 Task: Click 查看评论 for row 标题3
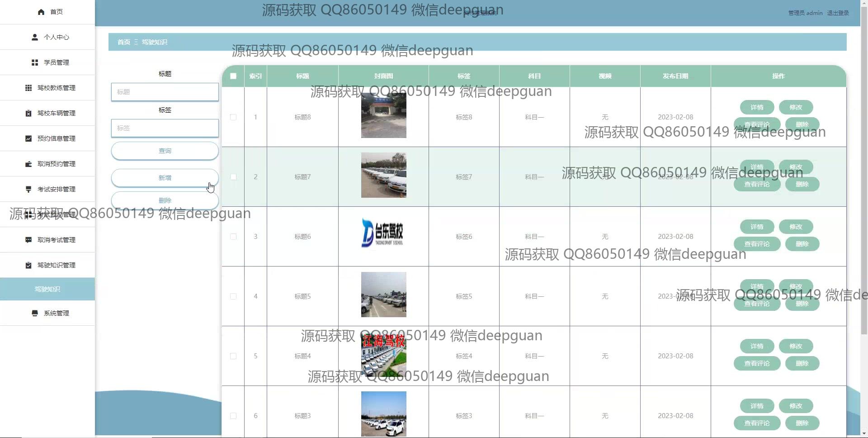(757, 423)
